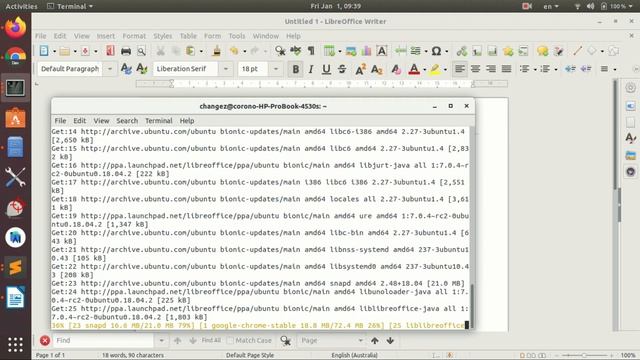This screenshot has height=360, width=640.
Task: Click the font color red swatch
Action: pos(414,69)
